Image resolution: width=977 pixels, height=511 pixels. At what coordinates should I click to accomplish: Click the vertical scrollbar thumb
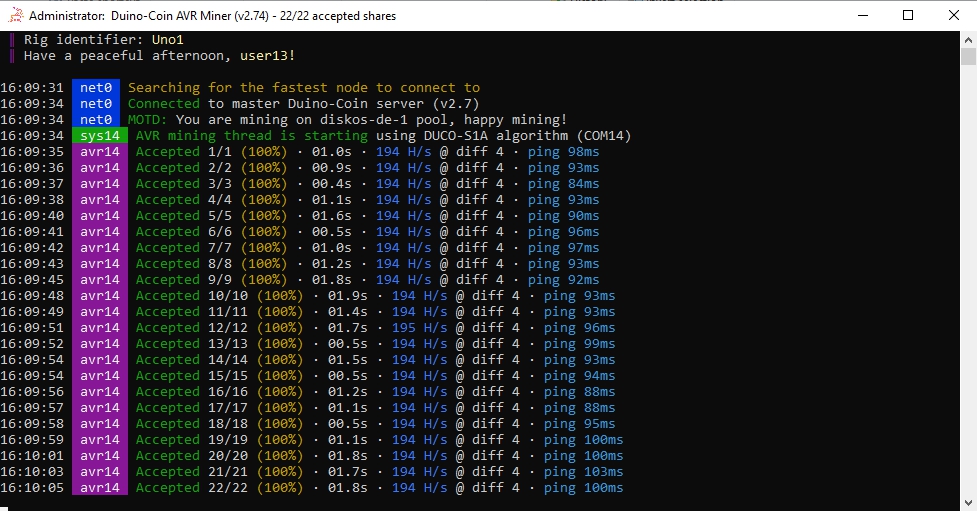(968, 56)
